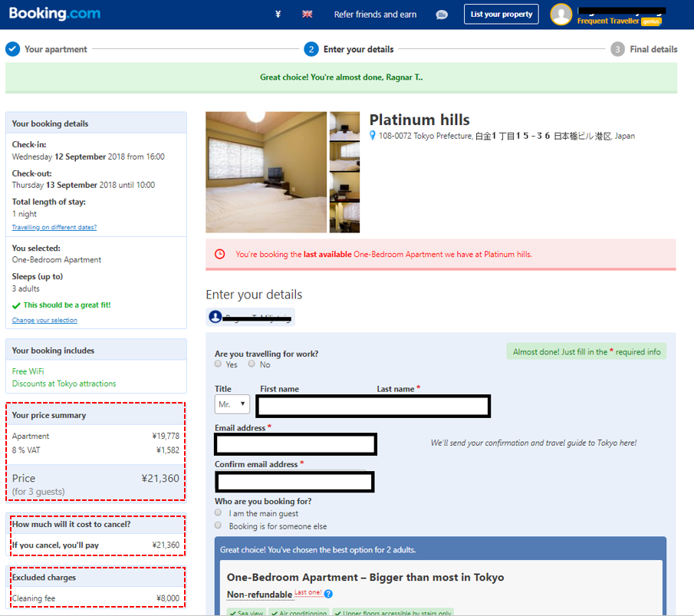Image resolution: width=694 pixels, height=616 pixels.
Task: Click into the name input field
Action: point(373,406)
